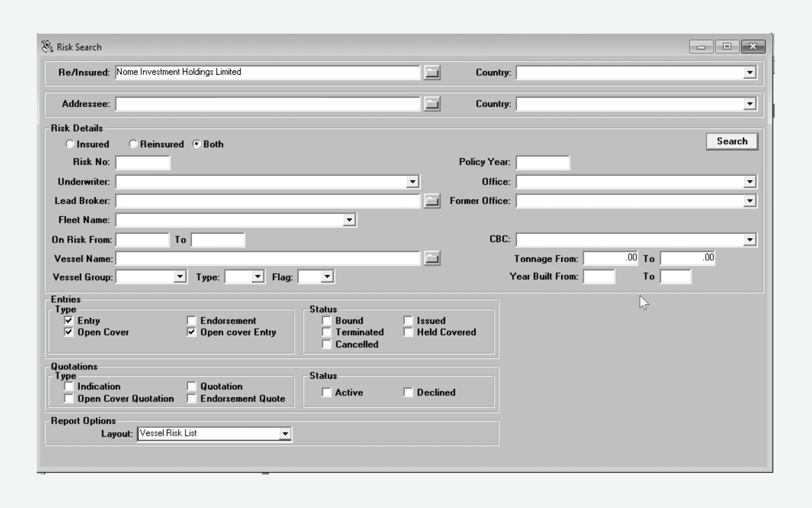Check the Declined quotation status box
This screenshot has width=812, height=508.
click(408, 392)
